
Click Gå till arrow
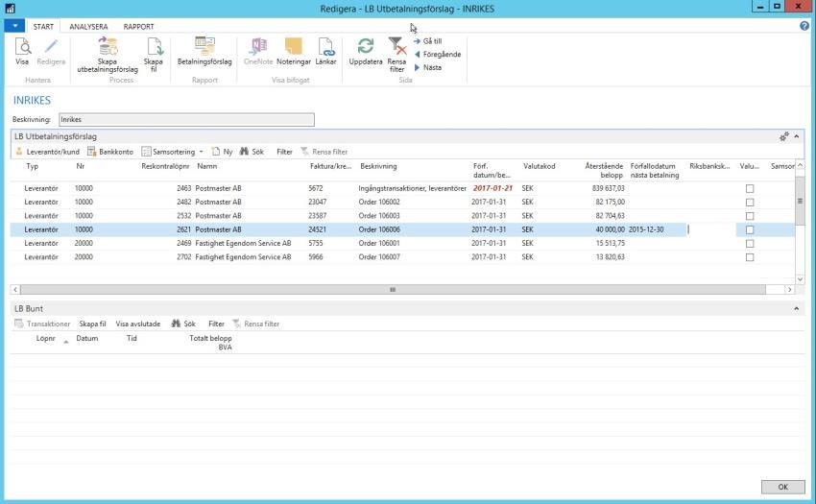click(428, 41)
